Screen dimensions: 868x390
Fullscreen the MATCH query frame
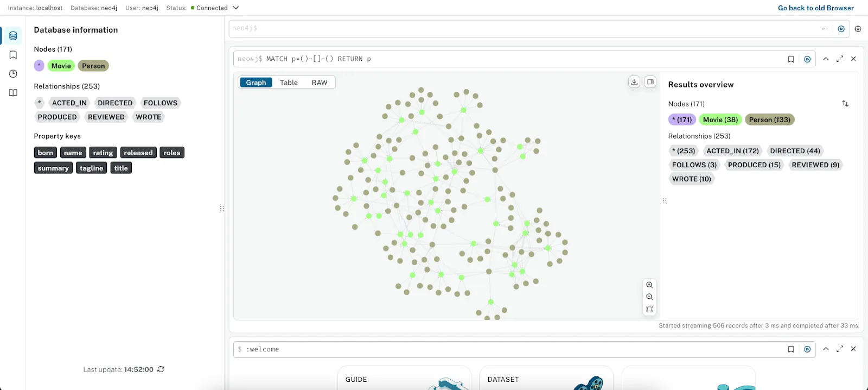840,59
